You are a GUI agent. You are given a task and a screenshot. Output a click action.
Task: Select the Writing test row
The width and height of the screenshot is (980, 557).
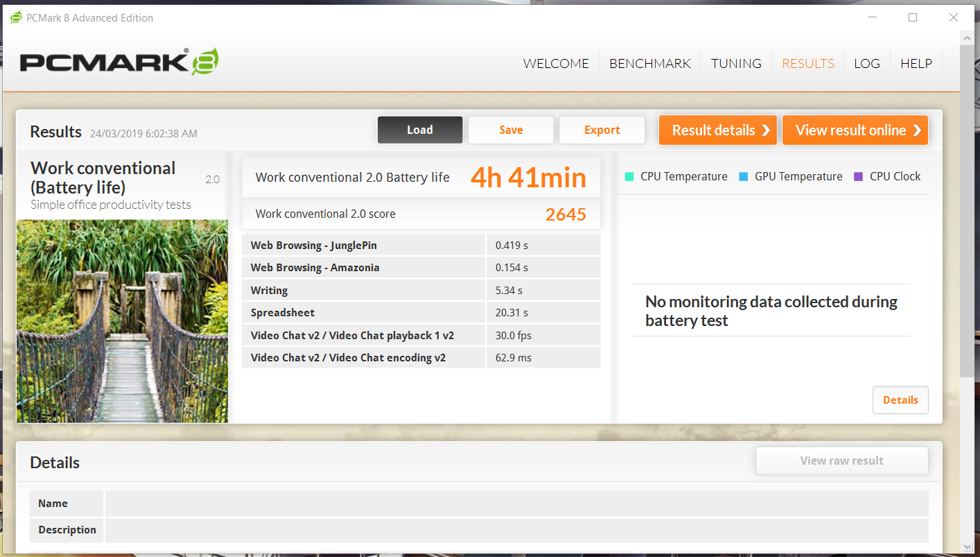pos(421,290)
